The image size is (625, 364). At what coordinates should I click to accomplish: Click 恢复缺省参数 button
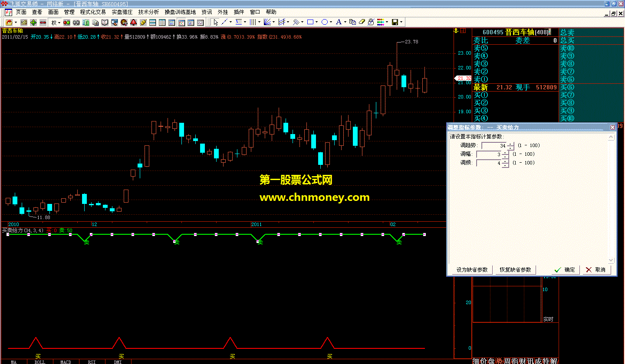515,269
